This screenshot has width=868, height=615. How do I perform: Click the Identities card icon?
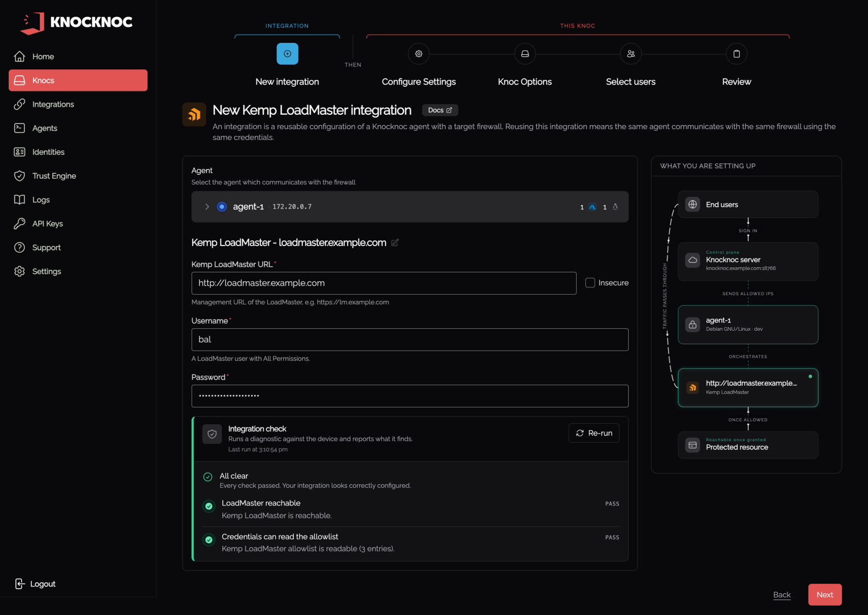(20, 152)
